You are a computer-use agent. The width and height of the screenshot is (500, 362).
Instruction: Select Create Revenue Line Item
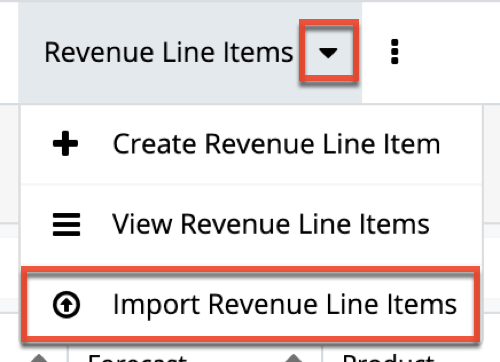252,144
